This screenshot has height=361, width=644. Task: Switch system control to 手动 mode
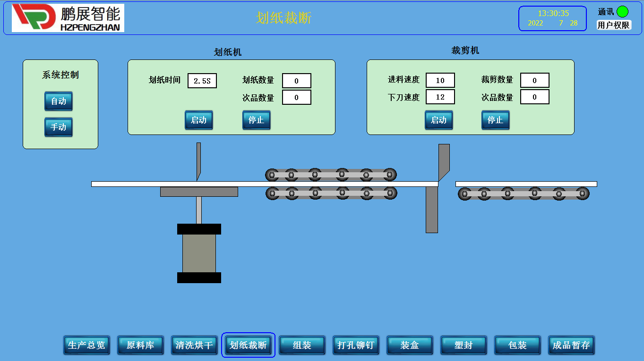pyautogui.click(x=59, y=127)
